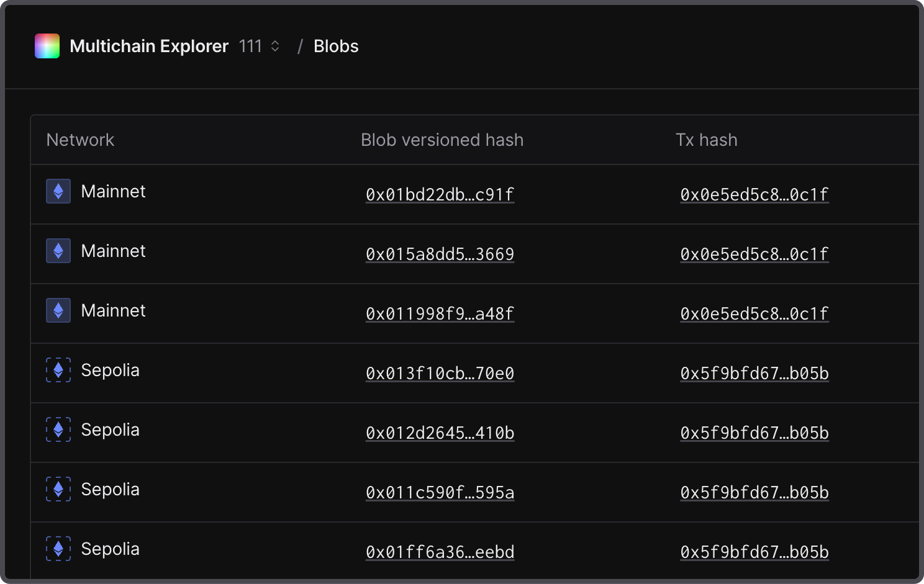Screen dimensions: 924x584
Task: Open tx hash 0x0e5ed5c8…0c1f in first row
Action: [x=754, y=194]
